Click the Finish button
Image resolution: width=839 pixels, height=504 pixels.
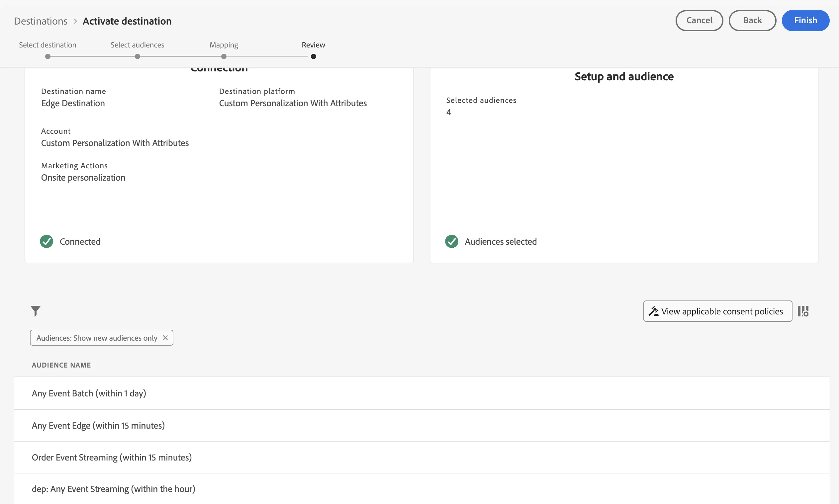tap(805, 20)
